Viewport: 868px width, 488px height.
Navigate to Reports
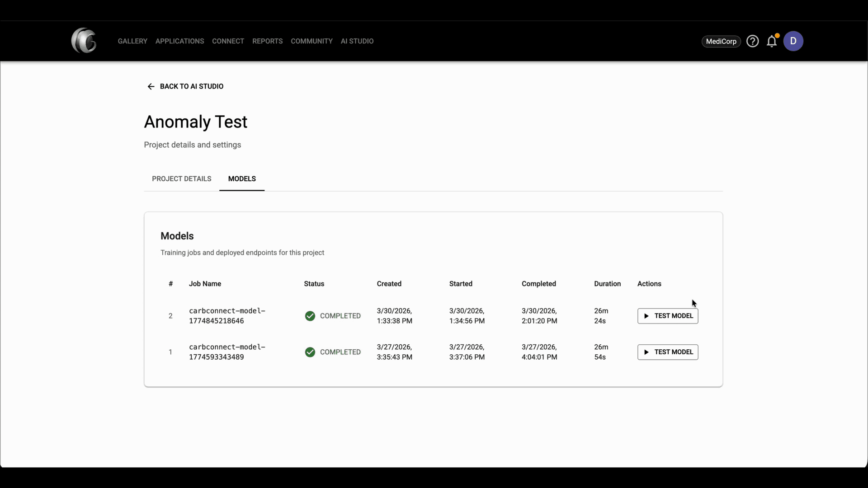coord(267,41)
